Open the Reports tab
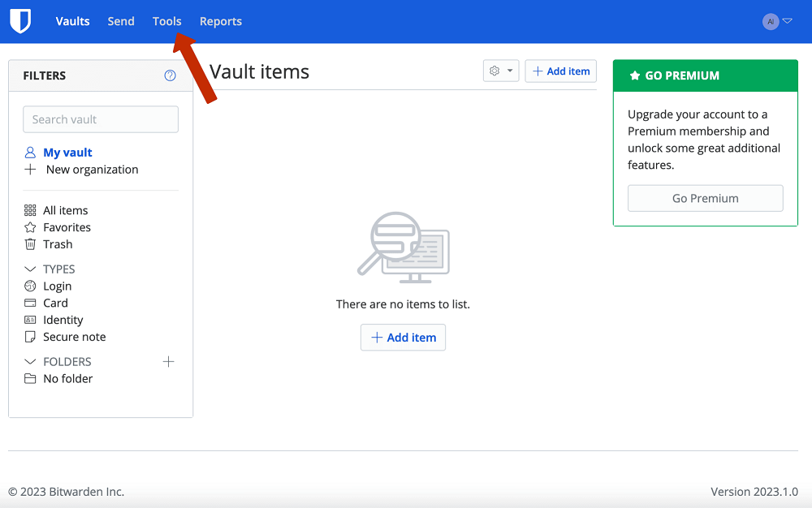This screenshot has width=812, height=508. pyautogui.click(x=221, y=21)
